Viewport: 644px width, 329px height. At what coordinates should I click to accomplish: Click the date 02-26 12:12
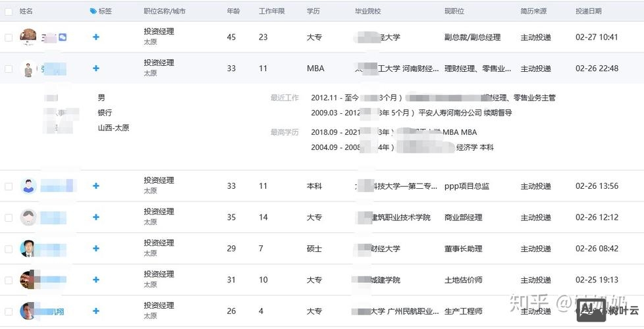point(597,217)
